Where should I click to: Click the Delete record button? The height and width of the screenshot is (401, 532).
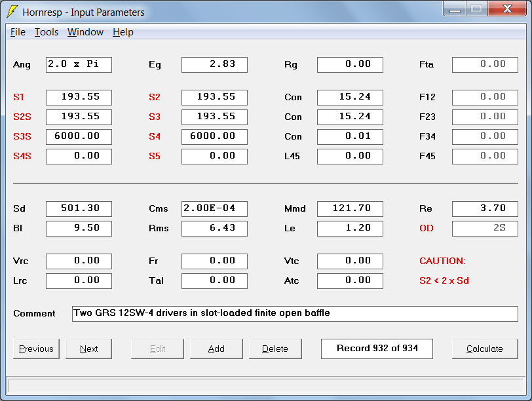click(275, 349)
